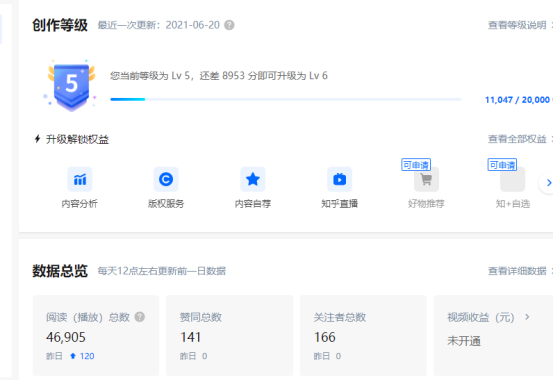This screenshot has width=554, height=381.
Task: Open 查看等级说明 link
Action: [x=517, y=25]
